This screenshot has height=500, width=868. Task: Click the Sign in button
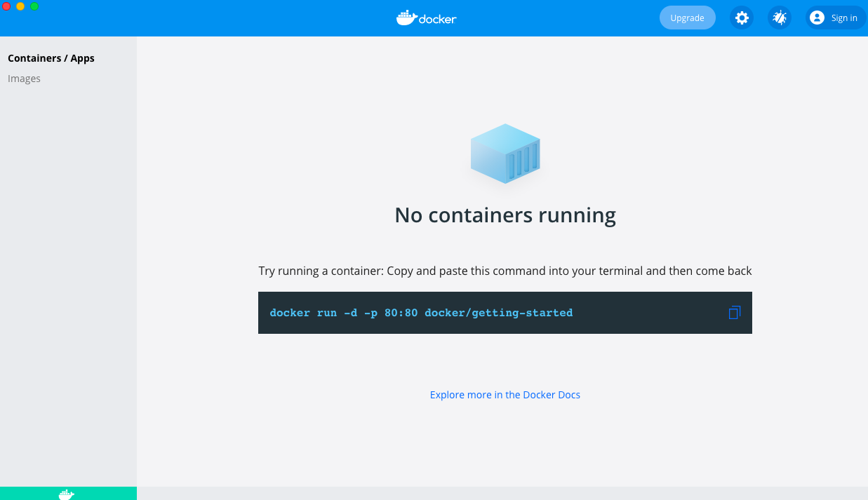pos(835,18)
